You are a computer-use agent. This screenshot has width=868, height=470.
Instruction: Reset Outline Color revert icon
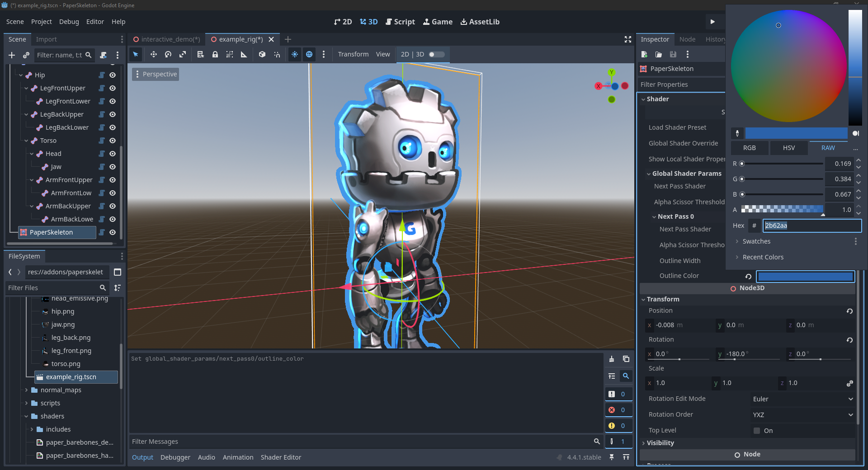(x=748, y=276)
